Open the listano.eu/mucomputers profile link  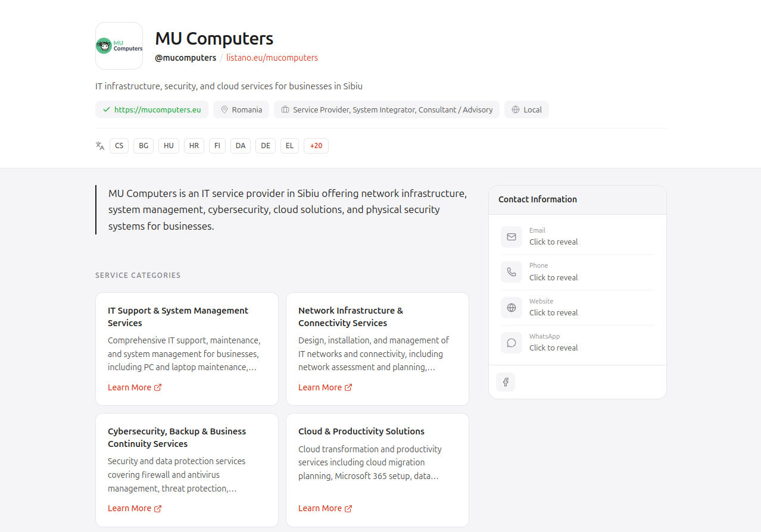point(272,58)
